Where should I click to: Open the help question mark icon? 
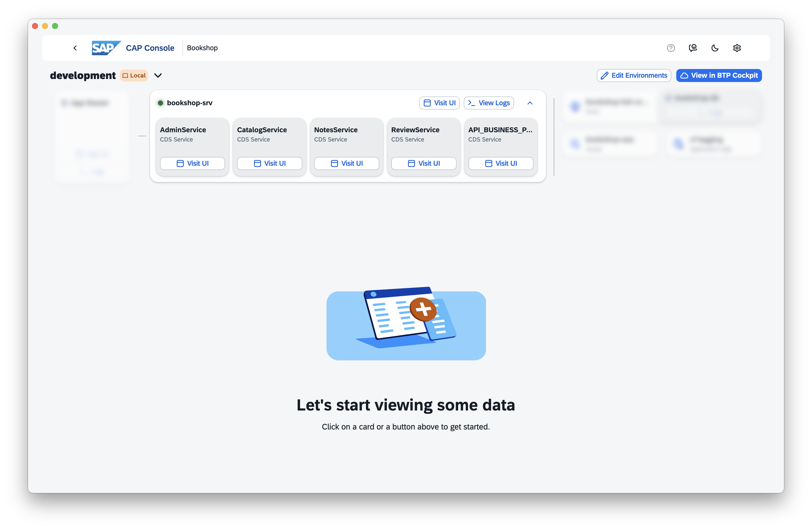pos(671,48)
